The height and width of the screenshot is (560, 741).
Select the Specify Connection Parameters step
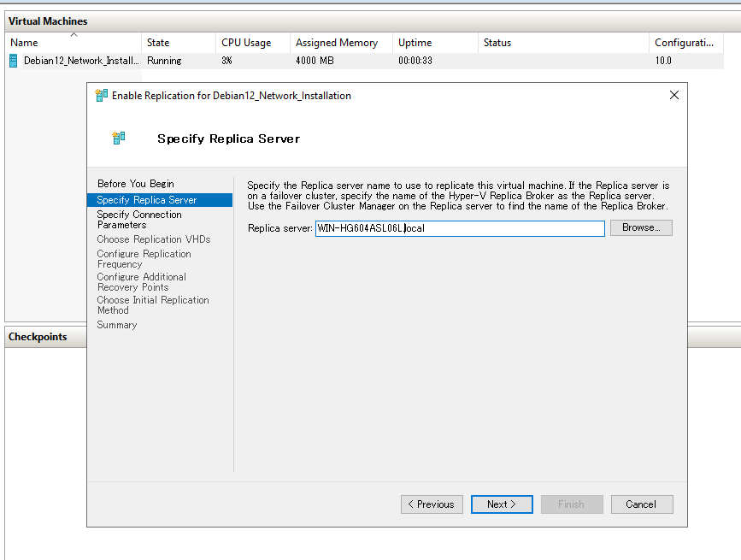point(139,220)
